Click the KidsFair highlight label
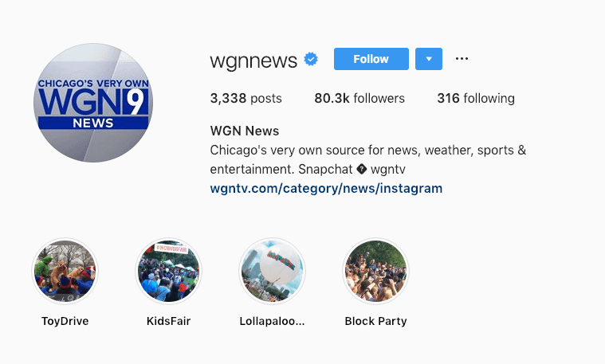The width and height of the screenshot is (605, 364). click(x=169, y=321)
